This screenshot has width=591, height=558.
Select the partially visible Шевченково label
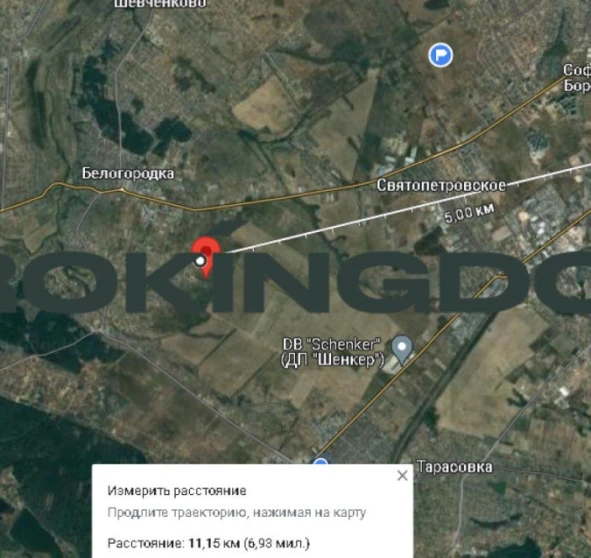click(160, 4)
